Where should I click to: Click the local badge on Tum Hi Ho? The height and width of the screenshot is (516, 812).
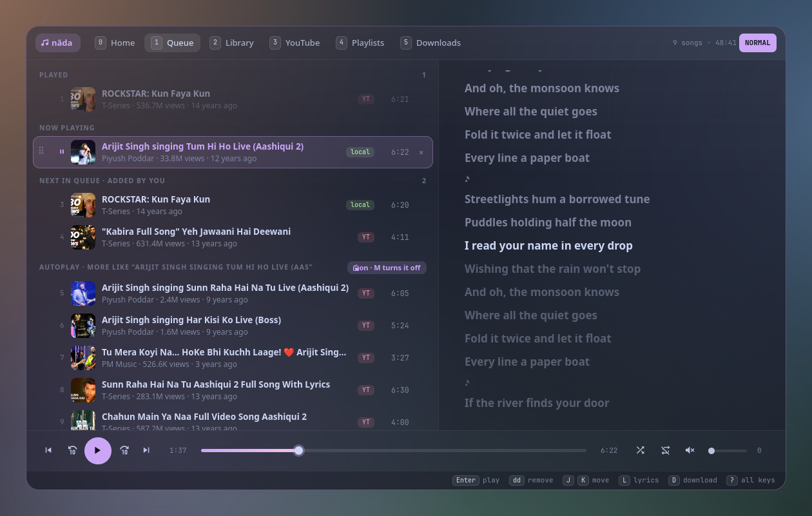click(x=360, y=152)
